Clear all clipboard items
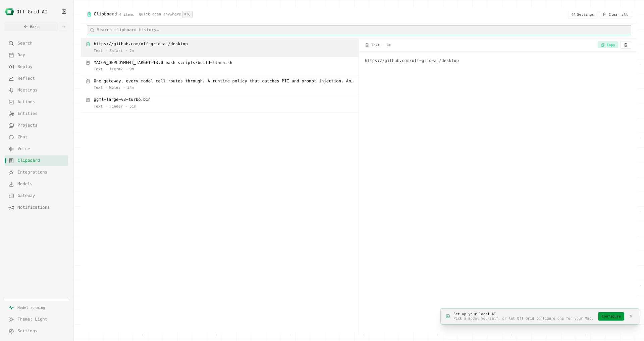Viewport: 644px width, 341px height. pyautogui.click(x=615, y=14)
